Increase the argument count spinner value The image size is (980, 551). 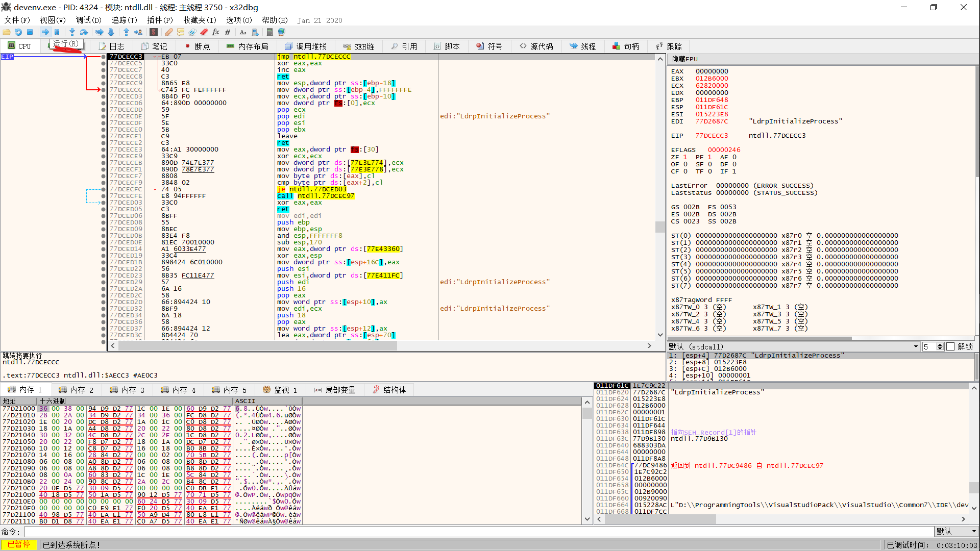point(940,345)
